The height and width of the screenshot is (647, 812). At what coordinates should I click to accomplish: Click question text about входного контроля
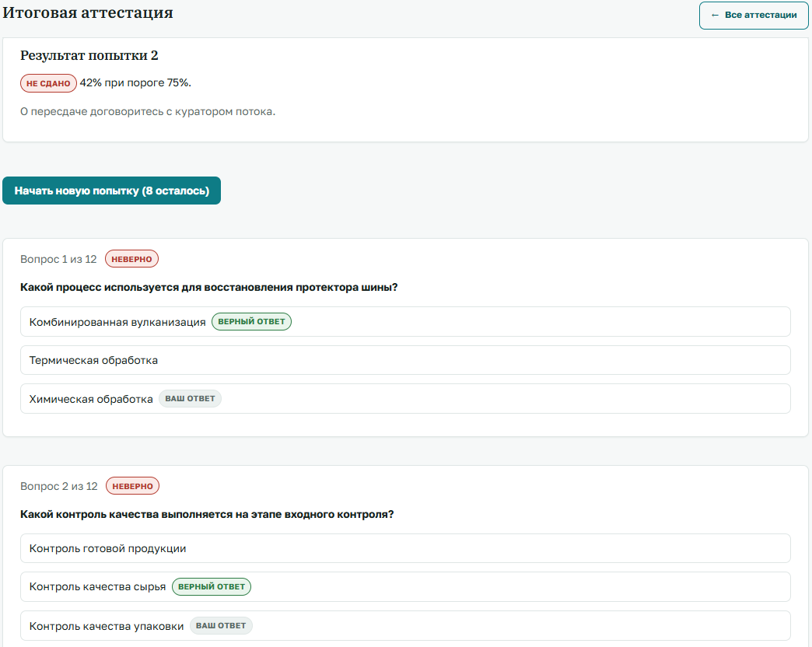click(207, 515)
